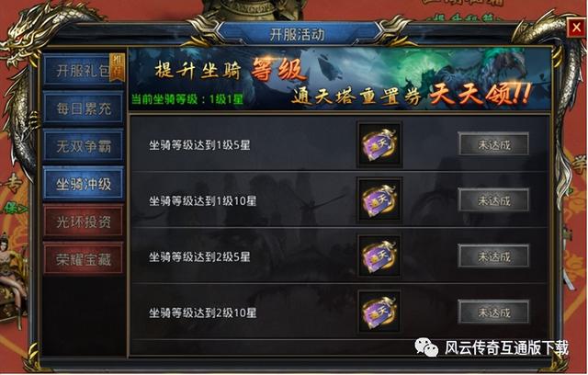Click the 坐骑等级达到2级10星 task text

(202, 312)
